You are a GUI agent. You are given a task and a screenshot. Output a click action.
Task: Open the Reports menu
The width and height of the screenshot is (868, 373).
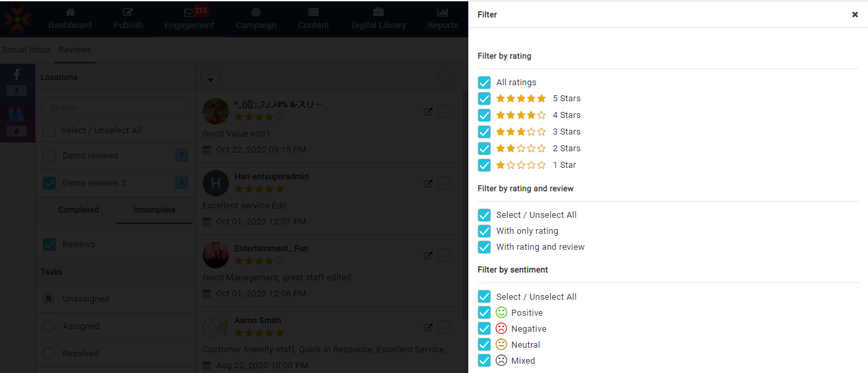coord(443,19)
